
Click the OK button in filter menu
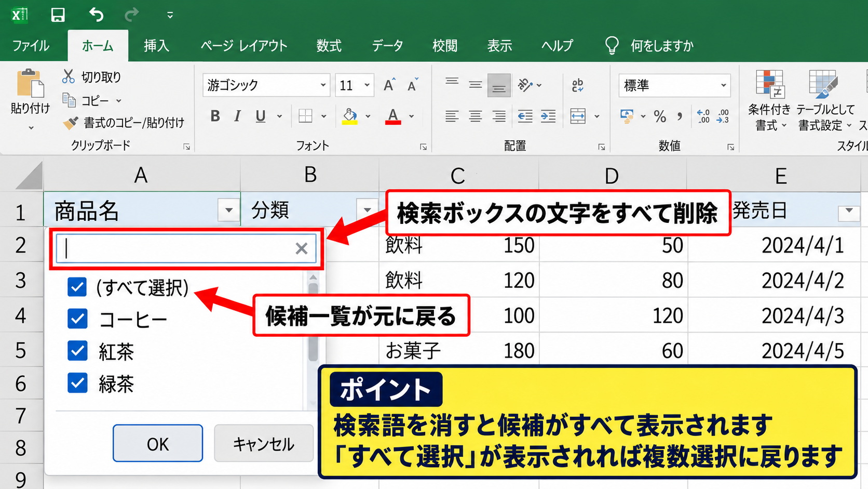click(158, 444)
